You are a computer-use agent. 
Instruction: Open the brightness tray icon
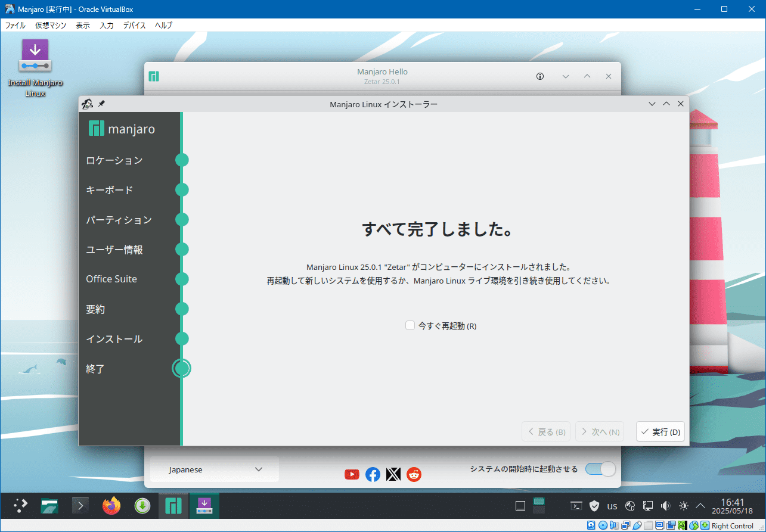click(x=684, y=506)
